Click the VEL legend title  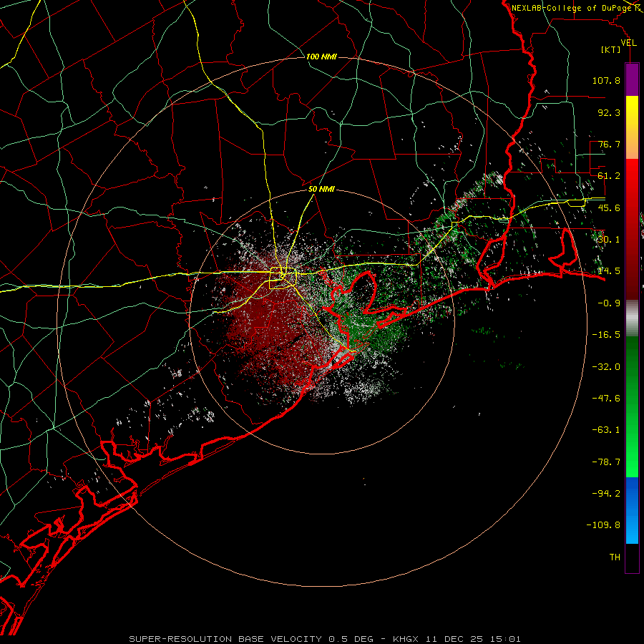[x=628, y=43]
